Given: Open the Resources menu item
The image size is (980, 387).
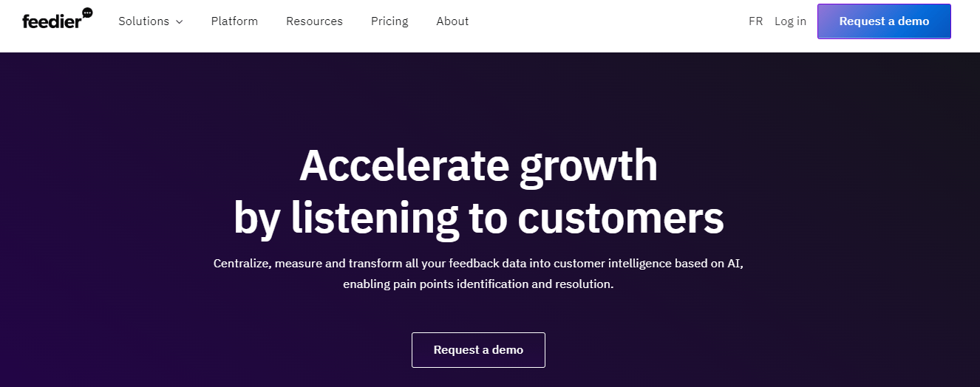Looking at the screenshot, I should coord(314,21).
